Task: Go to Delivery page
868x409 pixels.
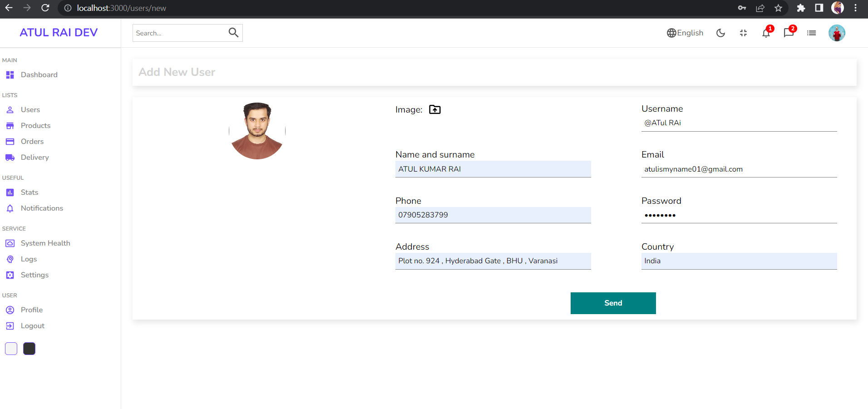Action: tap(35, 157)
